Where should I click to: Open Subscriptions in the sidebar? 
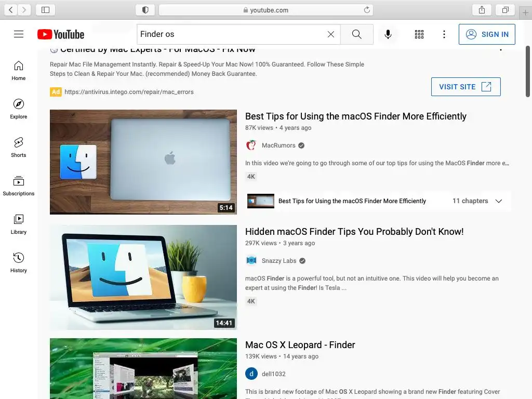(19, 186)
